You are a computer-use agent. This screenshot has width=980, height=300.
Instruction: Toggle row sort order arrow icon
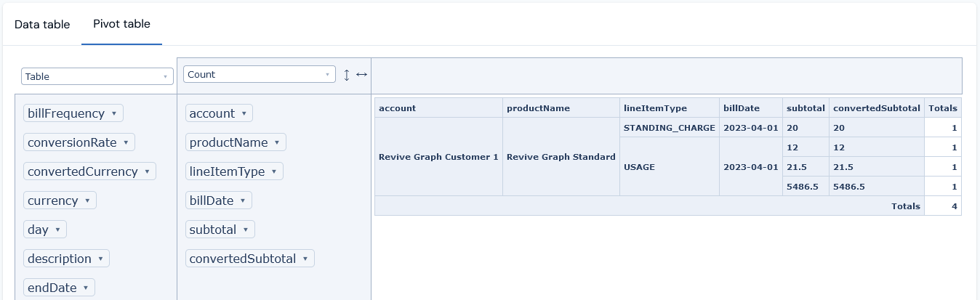coord(347,74)
